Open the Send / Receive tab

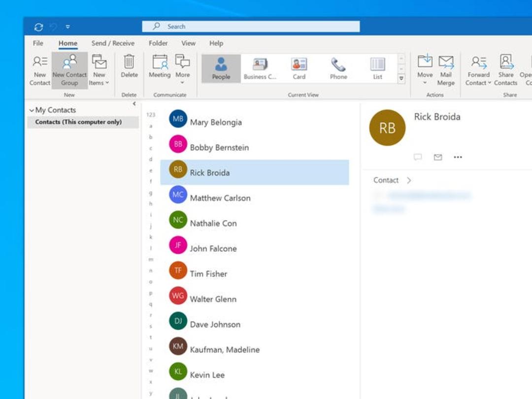113,43
